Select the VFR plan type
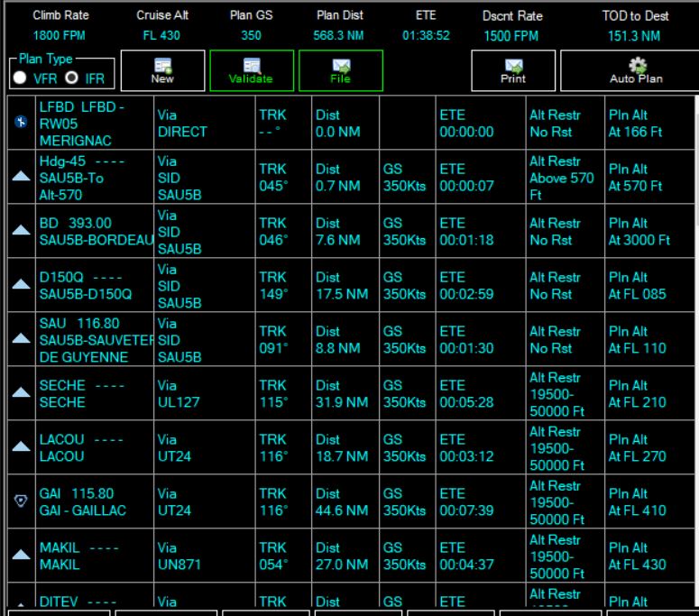Screen dimensions: 699x616 pos(20,78)
